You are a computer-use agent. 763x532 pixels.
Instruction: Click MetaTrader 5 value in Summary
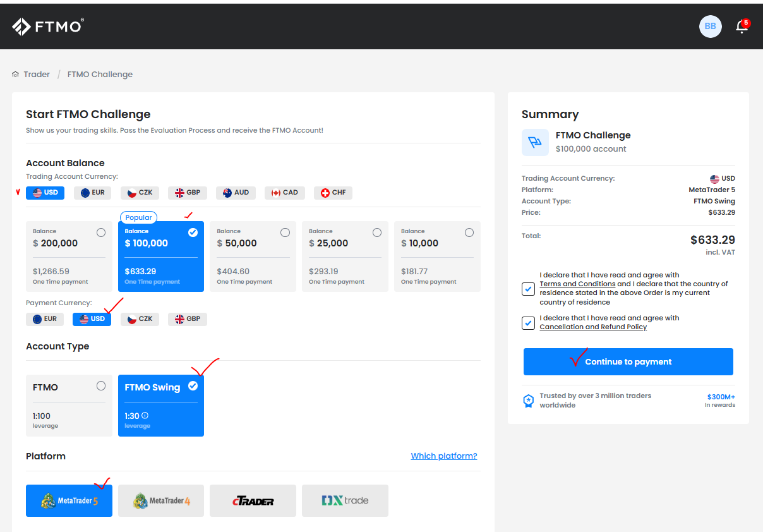pos(712,190)
